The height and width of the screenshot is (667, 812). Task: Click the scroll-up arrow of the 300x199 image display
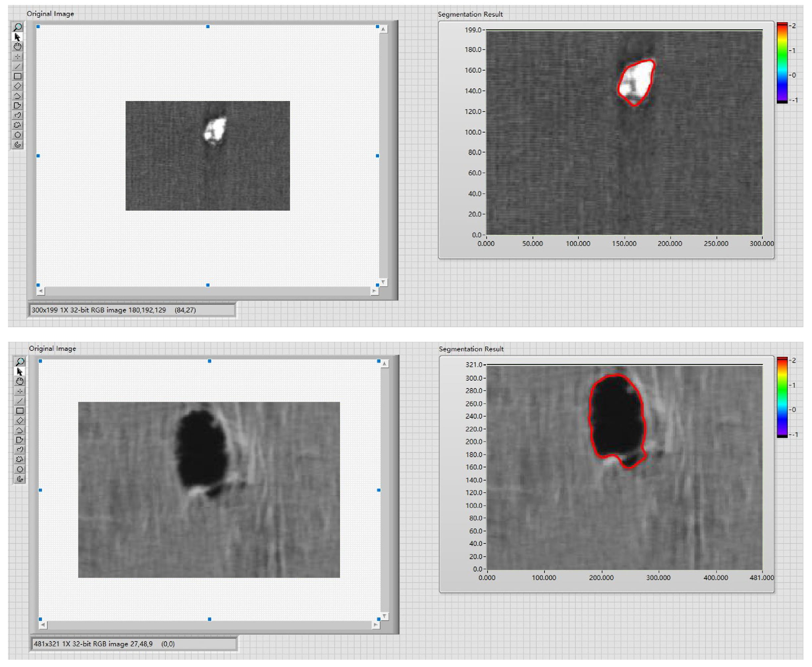tap(383, 29)
